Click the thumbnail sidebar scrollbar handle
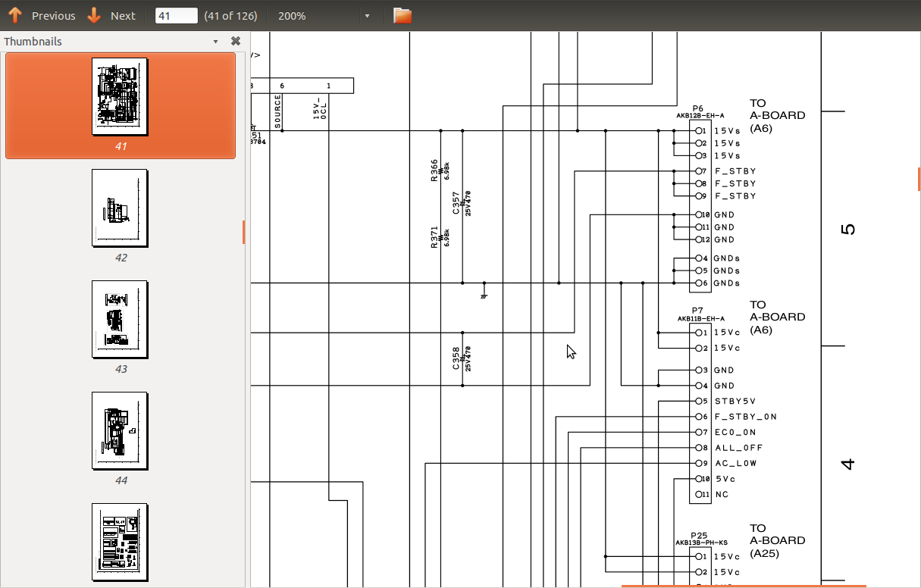Image resolution: width=921 pixels, height=588 pixels. [x=243, y=232]
